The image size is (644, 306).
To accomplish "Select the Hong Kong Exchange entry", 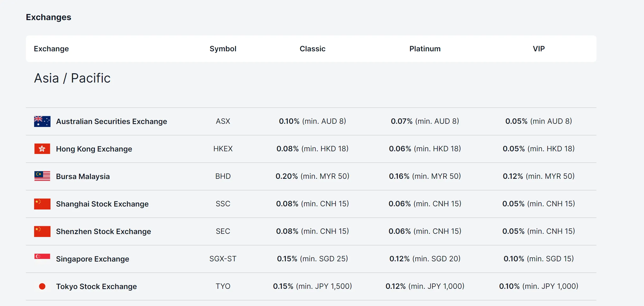I will 94,149.
